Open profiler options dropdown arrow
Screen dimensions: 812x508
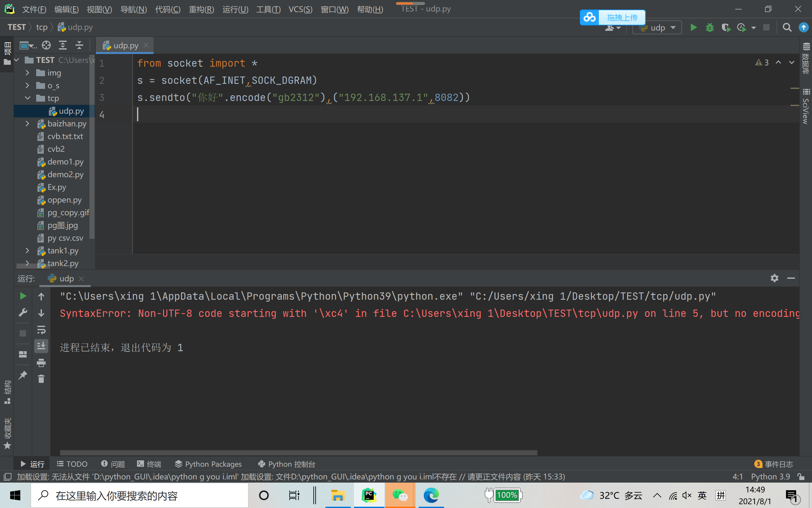(x=754, y=28)
